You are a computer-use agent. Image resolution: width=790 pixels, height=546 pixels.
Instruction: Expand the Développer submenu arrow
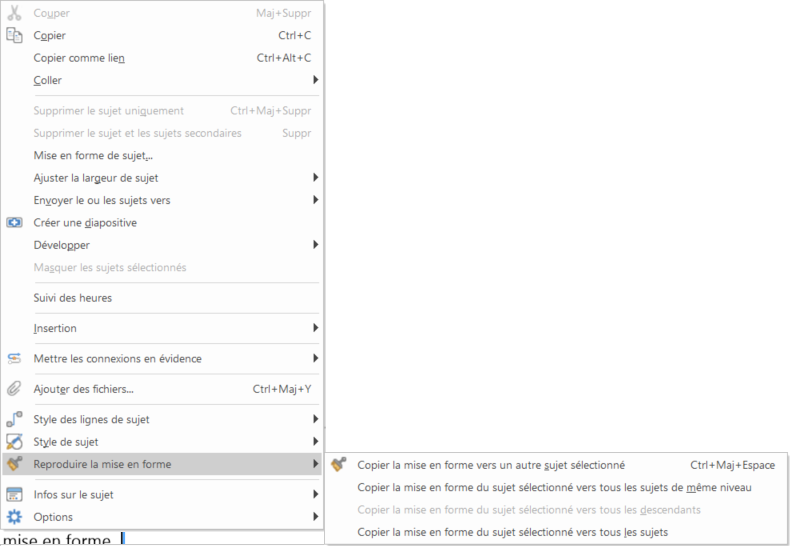click(315, 245)
